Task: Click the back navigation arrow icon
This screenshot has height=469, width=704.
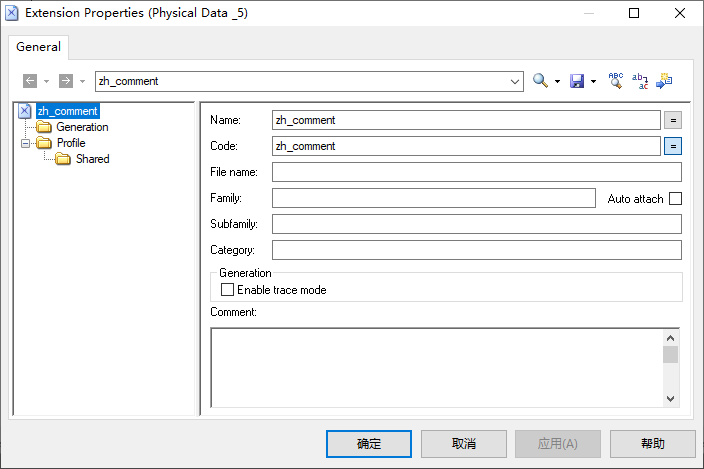Action: point(30,81)
